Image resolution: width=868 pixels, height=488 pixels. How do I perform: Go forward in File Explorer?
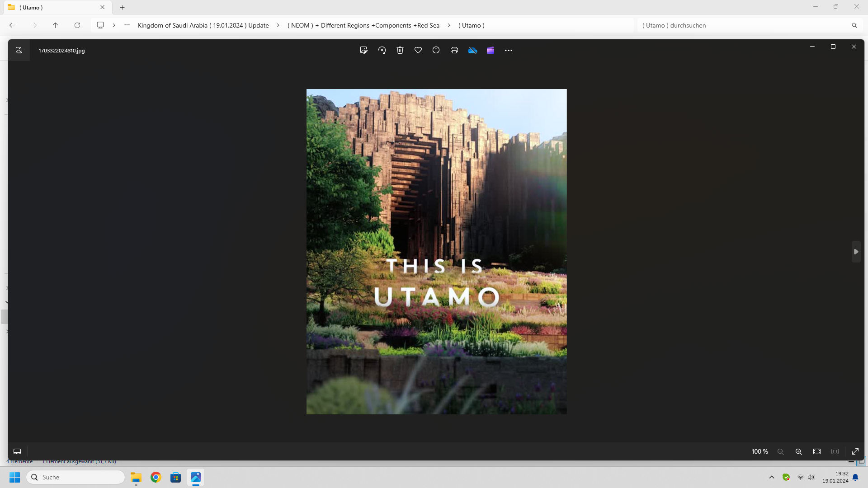34,25
